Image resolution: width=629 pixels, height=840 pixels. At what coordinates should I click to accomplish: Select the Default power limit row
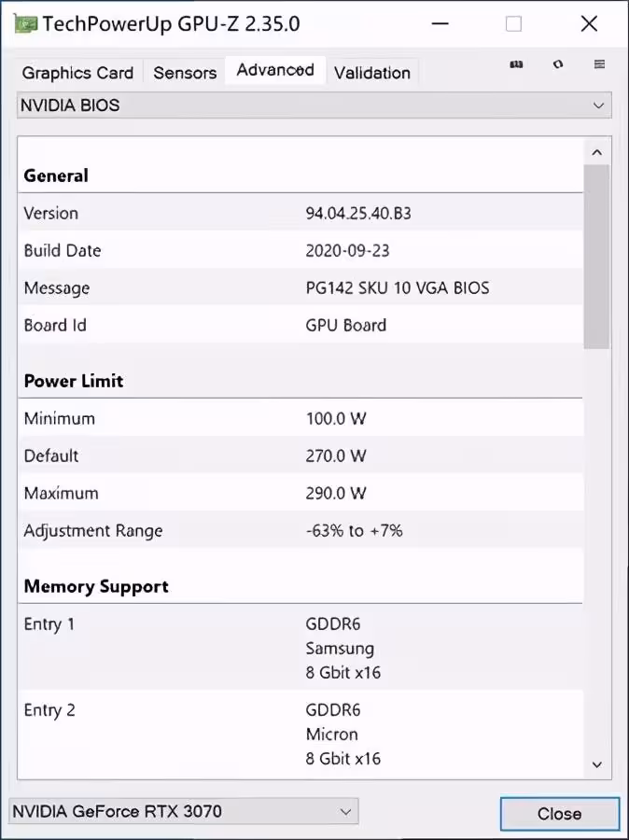click(299, 455)
